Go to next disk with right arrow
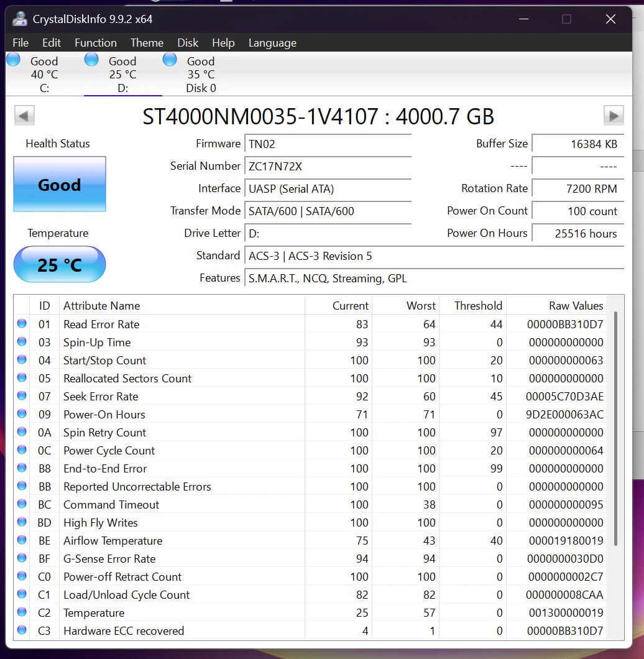The image size is (644, 659). point(614,116)
